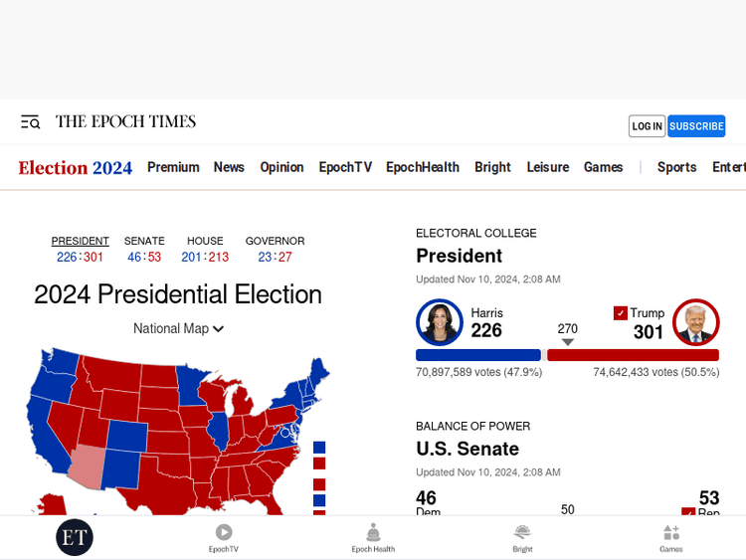The image size is (746, 560).
Task: Tap the Bright icon in the bottom bar
Action: pos(522,537)
